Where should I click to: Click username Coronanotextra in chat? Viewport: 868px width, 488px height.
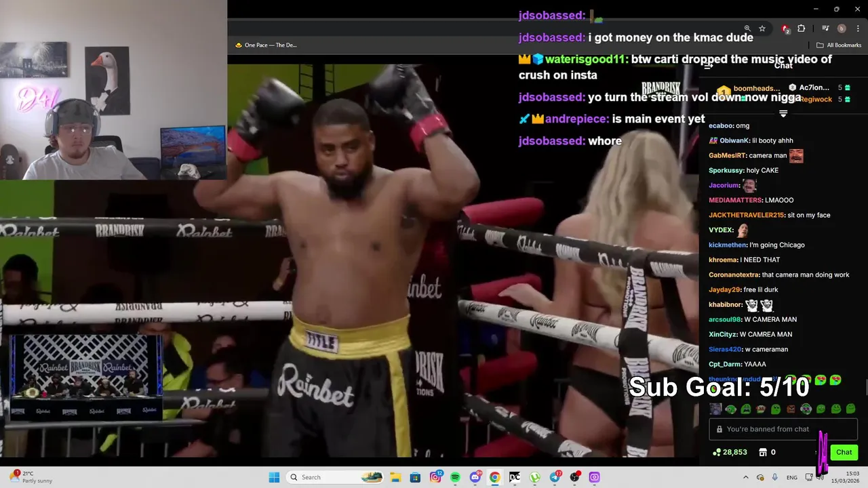point(734,274)
